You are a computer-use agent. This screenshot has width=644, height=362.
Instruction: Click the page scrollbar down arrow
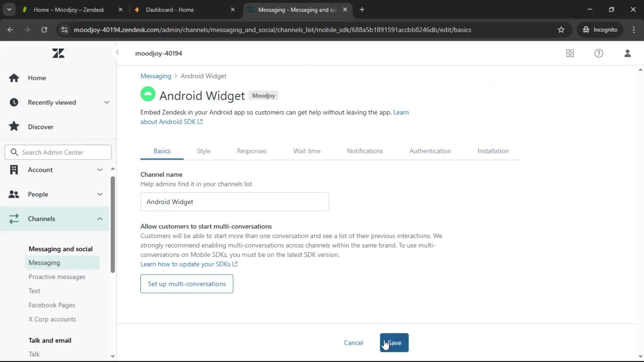[x=640, y=357]
